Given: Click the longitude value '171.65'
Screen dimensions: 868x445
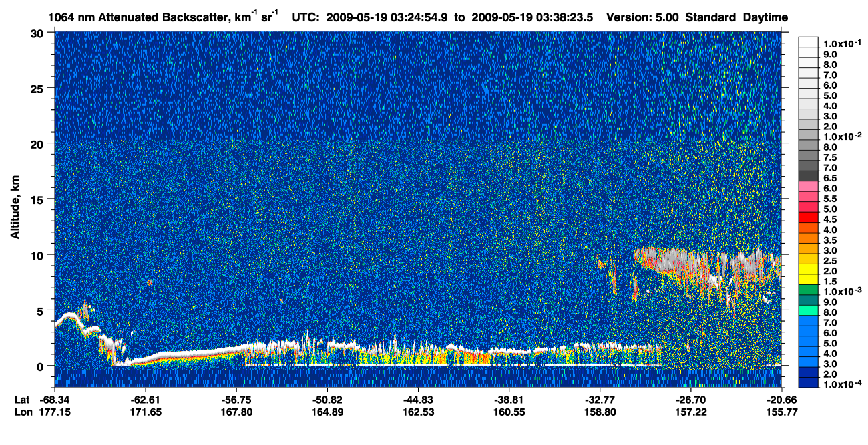Looking at the screenshot, I should 146,412.
